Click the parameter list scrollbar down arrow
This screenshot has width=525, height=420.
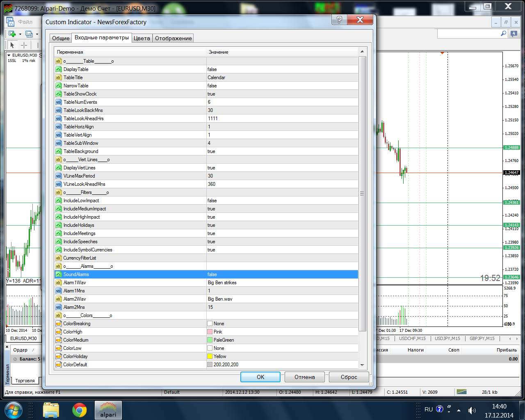[x=362, y=365]
